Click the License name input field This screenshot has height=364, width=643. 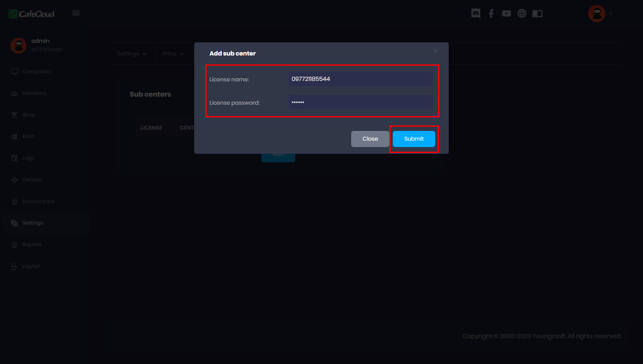(361, 79)
